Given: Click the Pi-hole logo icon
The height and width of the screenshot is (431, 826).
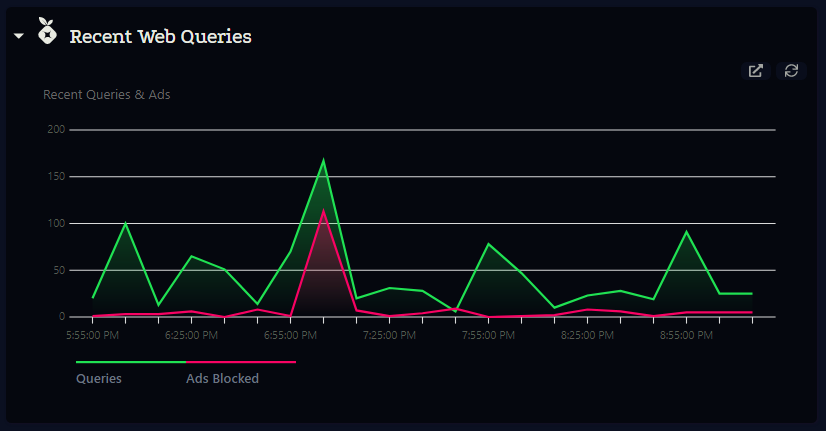Looking at the screenshot, I should 47,32.
